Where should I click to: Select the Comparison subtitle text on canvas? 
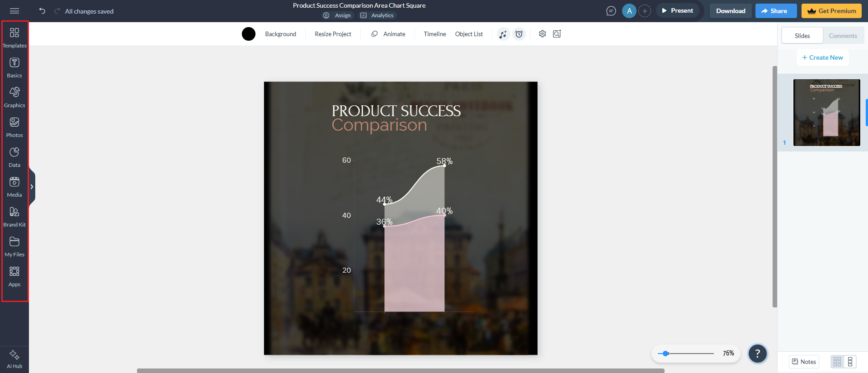tap(379, 125)
